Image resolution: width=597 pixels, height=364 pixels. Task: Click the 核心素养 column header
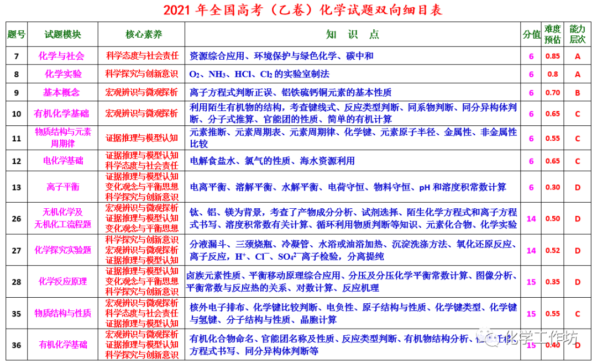tap(144, 34)
